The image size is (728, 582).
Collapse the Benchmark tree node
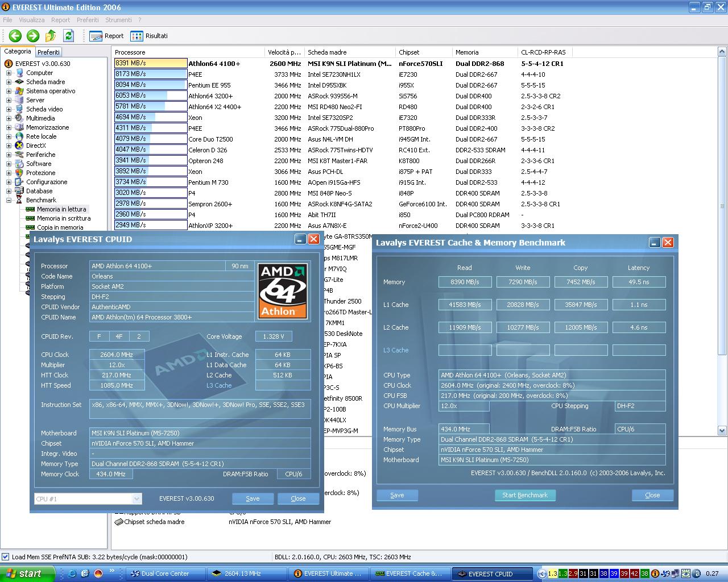9,200
